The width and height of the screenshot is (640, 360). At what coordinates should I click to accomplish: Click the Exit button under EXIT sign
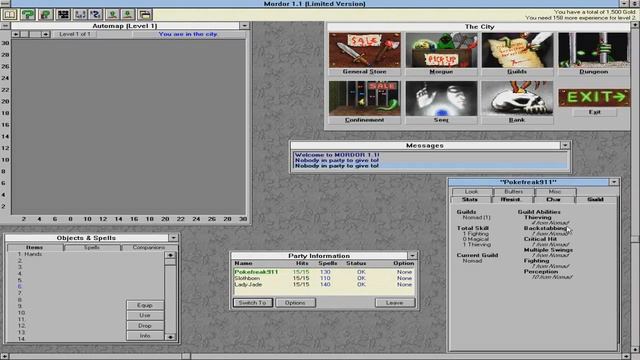(595, 112)
